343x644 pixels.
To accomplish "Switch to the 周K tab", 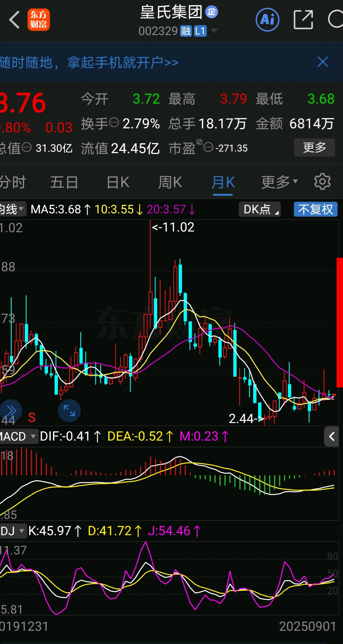I will coord(170,182).
